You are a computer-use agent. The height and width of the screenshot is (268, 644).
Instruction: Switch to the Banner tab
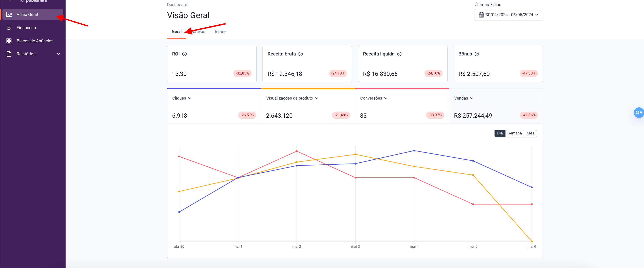click(221, 32)
